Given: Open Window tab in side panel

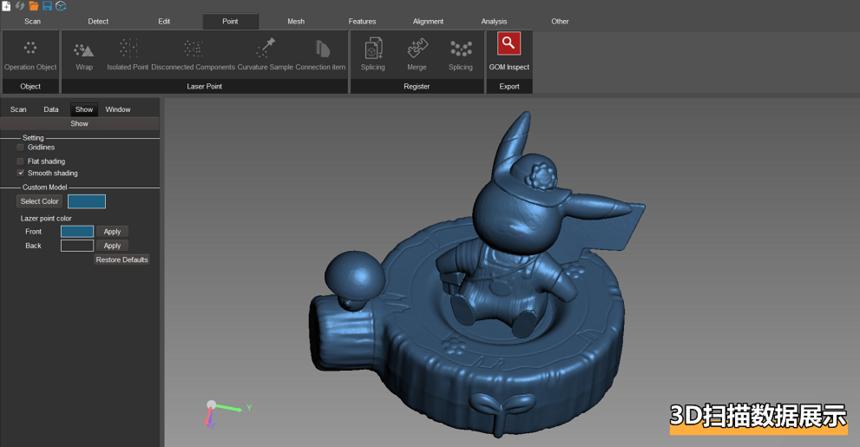Looking at the screenshot, I should pyautogui.click(x=118, y=110).
